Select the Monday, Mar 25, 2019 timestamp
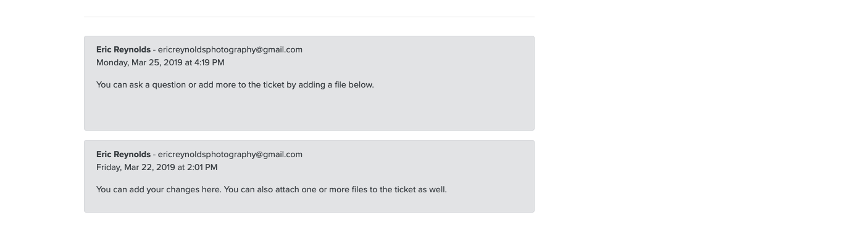Viewport: 868px width, 249px height. click(x=160, y=63)
